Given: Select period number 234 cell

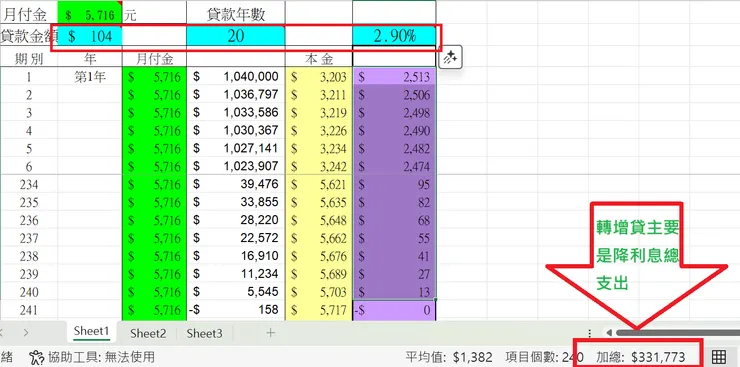Looking at the screenshot, I should (x=29, y=184).
